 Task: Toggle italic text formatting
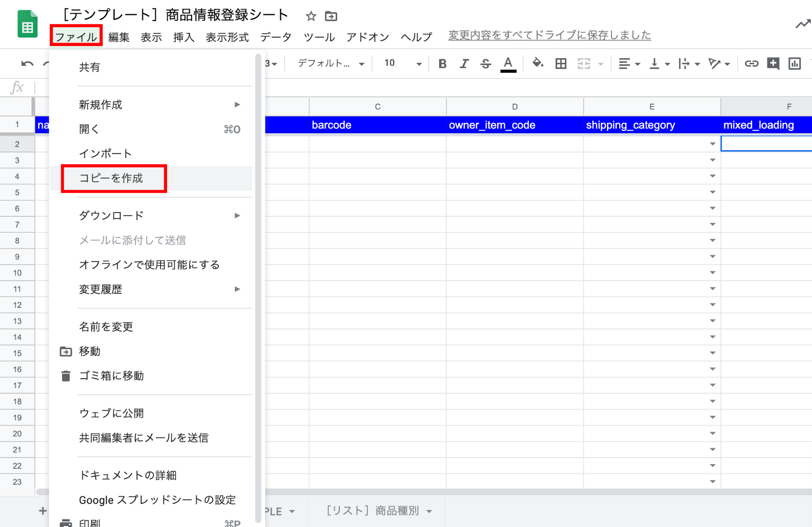tap(464, 64)
